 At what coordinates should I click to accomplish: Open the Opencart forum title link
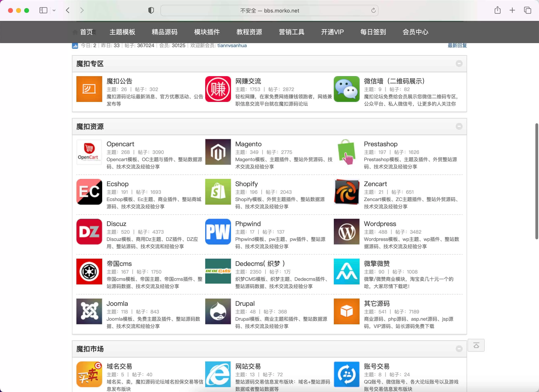click(x=120, y=144)
